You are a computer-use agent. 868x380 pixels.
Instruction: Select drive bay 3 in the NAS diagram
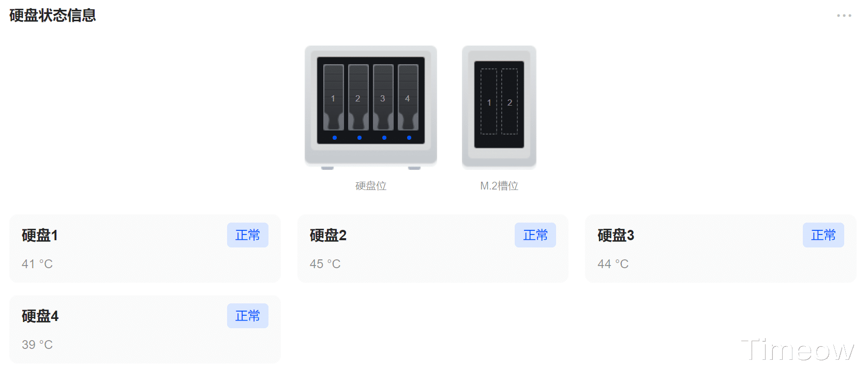click(383, 97)
